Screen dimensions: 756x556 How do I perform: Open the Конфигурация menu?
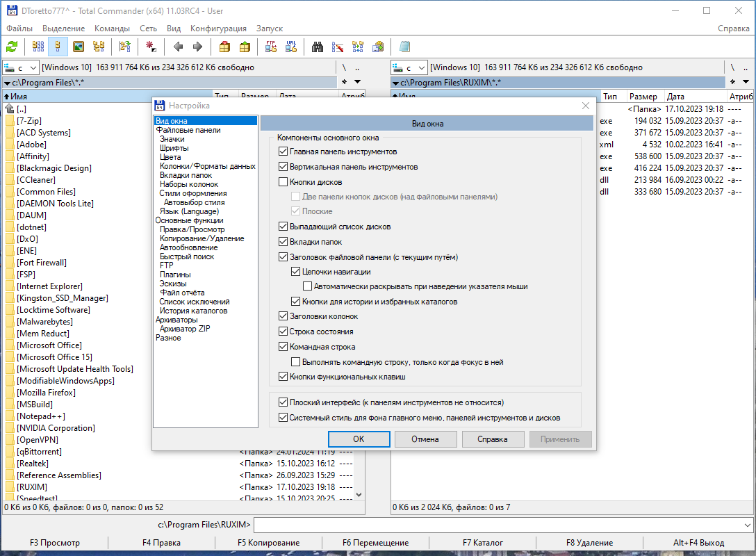point(218,28)
